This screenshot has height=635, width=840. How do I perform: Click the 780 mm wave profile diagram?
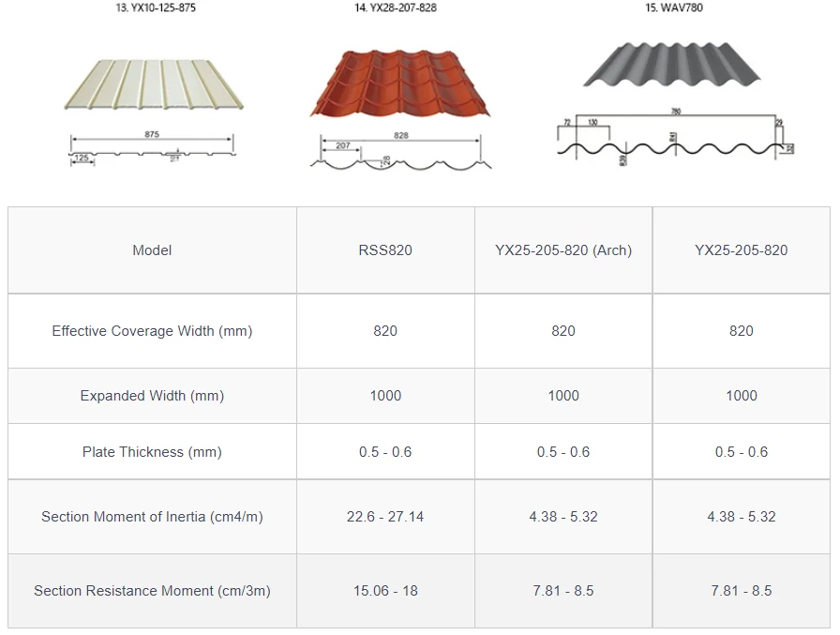click(676, 137)
